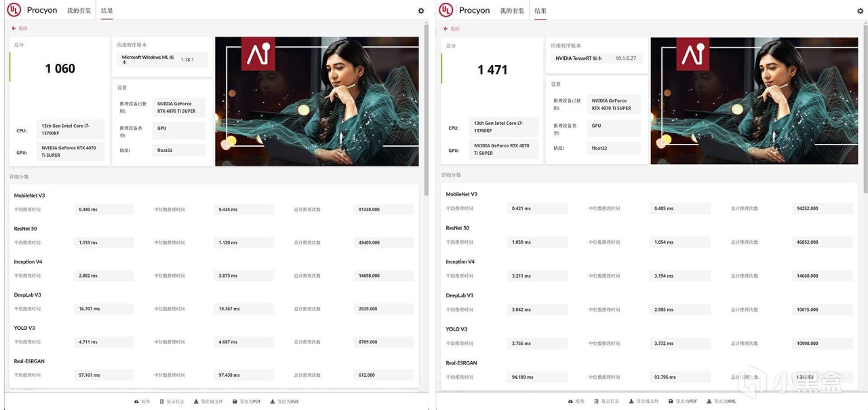The height and width of the screenshot is (410, 868).
Task: Click 显示日志 show log in left window
Action: tap(172, 402)
